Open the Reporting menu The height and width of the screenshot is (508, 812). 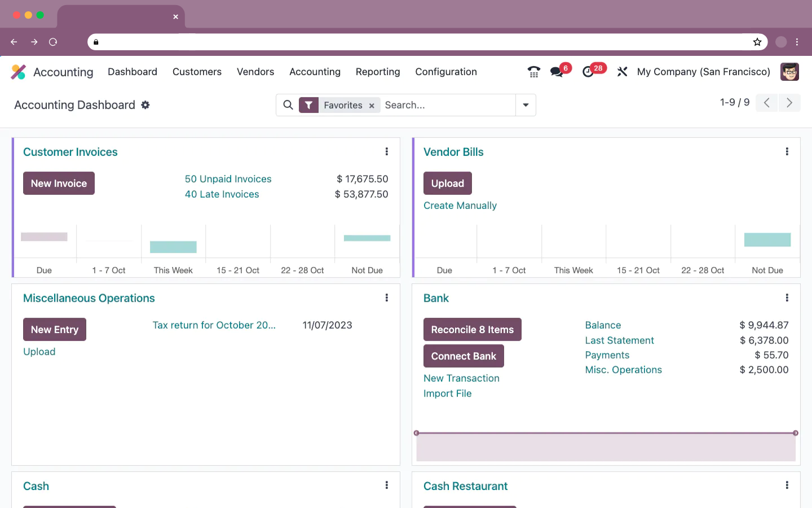coord(378,72)
